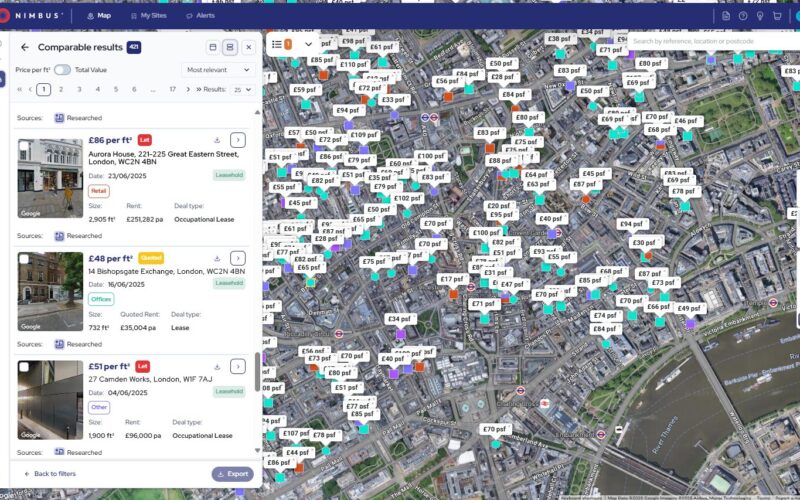Viewport: 800px width, 500px height.
Task: Focus the search by reference or postcode field
Action: click(713, 41)
